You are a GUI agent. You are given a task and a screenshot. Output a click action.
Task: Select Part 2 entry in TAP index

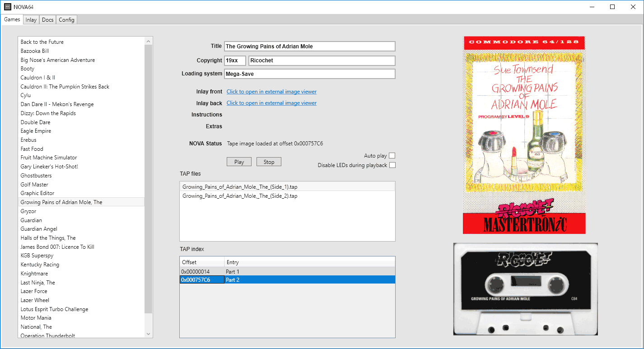tap(287, 280)
